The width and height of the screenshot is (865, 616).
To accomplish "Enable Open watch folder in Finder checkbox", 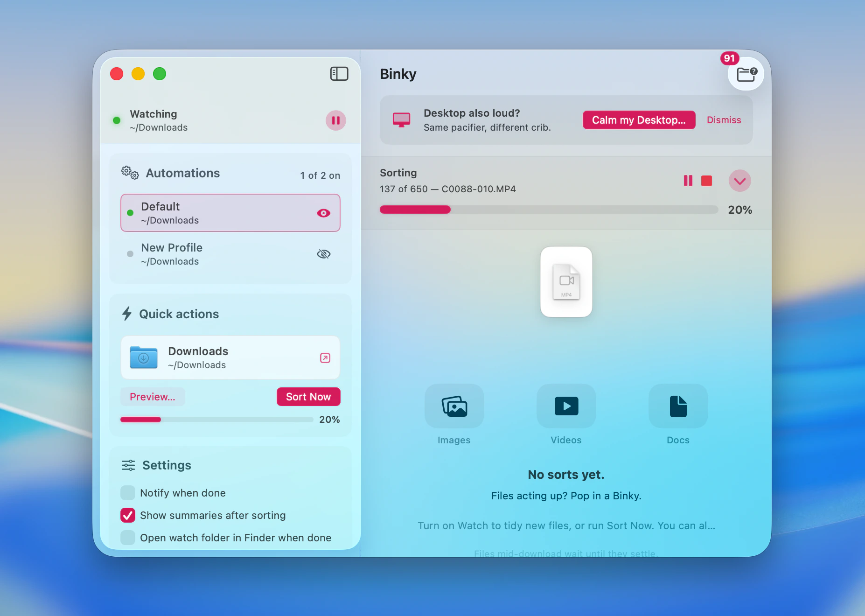I will 128,538.
